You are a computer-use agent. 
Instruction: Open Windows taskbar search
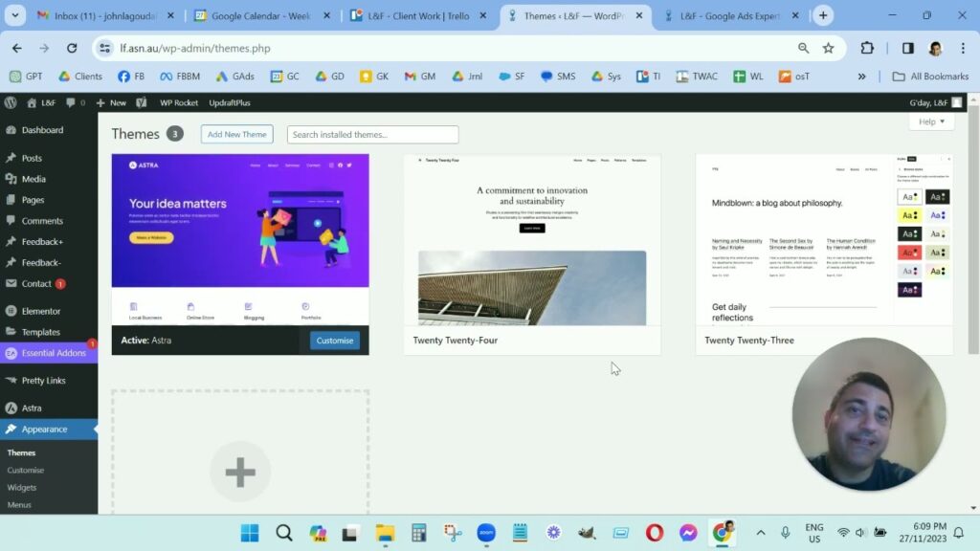[283, 533]
